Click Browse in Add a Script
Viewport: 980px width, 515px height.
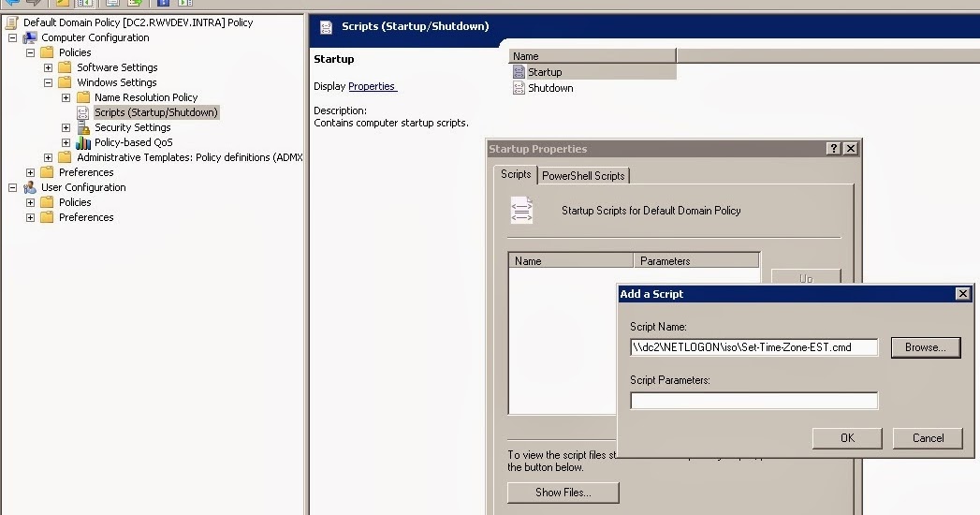coord(926,347)
